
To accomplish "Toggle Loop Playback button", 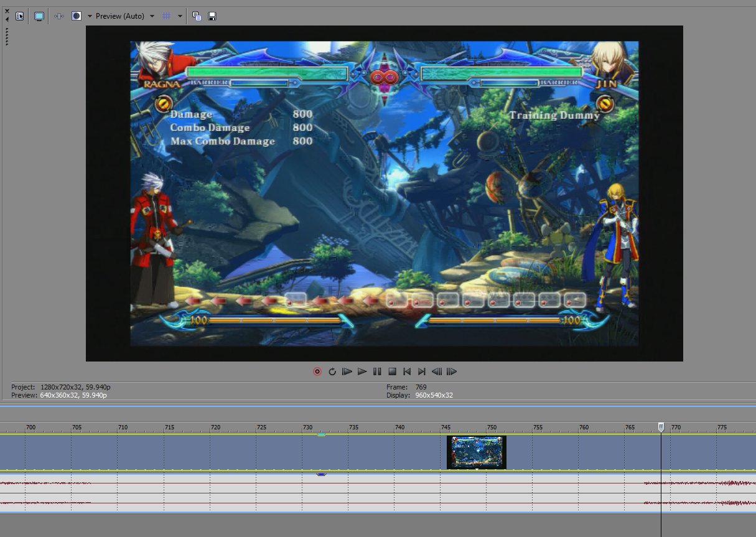I will (332, 371).
